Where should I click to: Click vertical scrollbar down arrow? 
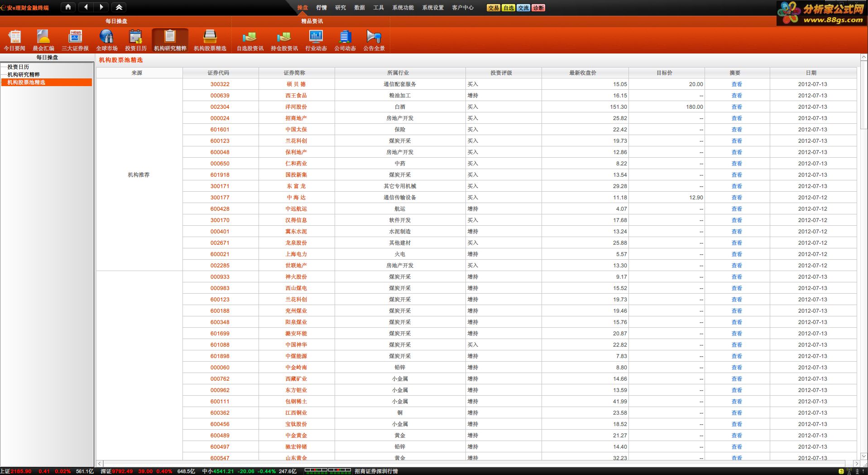pos(863,456)
